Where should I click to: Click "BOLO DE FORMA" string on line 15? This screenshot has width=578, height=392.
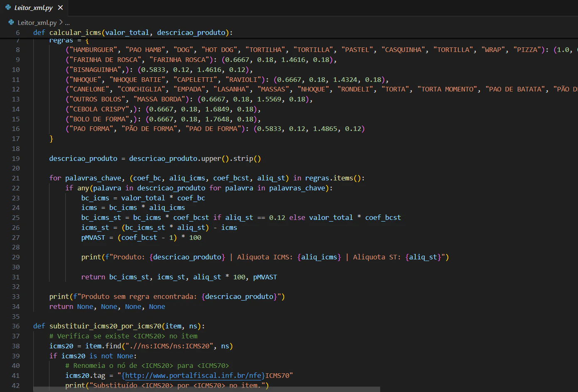100,119
